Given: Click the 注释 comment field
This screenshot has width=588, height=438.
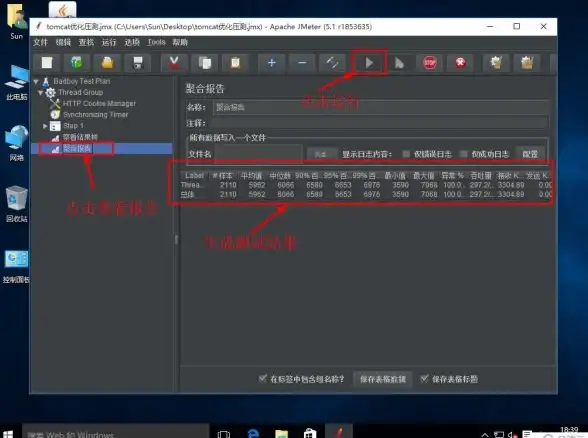Looking at the screenshot, I should pyautogui.click(x=380, y=123).
